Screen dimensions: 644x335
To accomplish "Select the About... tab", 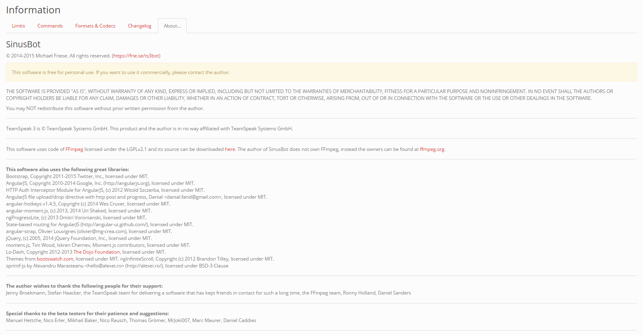I will (x=172, y=26).
